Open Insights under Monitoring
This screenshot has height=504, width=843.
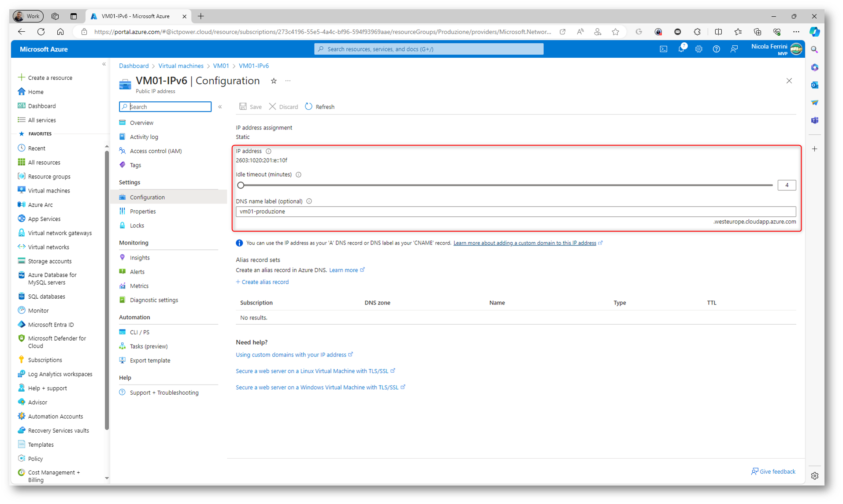[x=140, y=257]
